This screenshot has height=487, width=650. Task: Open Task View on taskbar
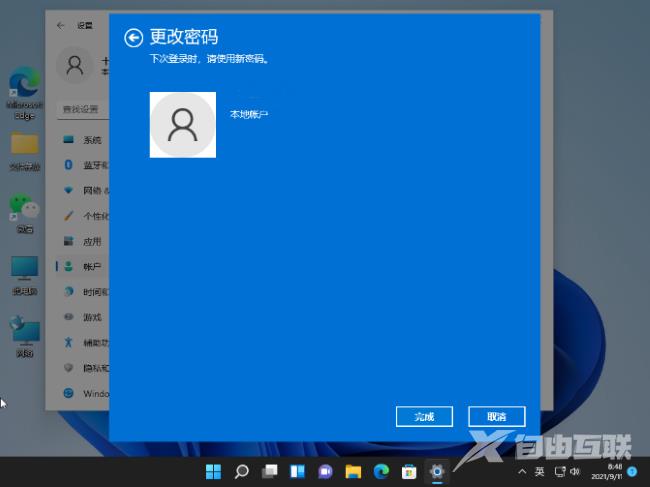pyautogui.click(x=269, y=472)
